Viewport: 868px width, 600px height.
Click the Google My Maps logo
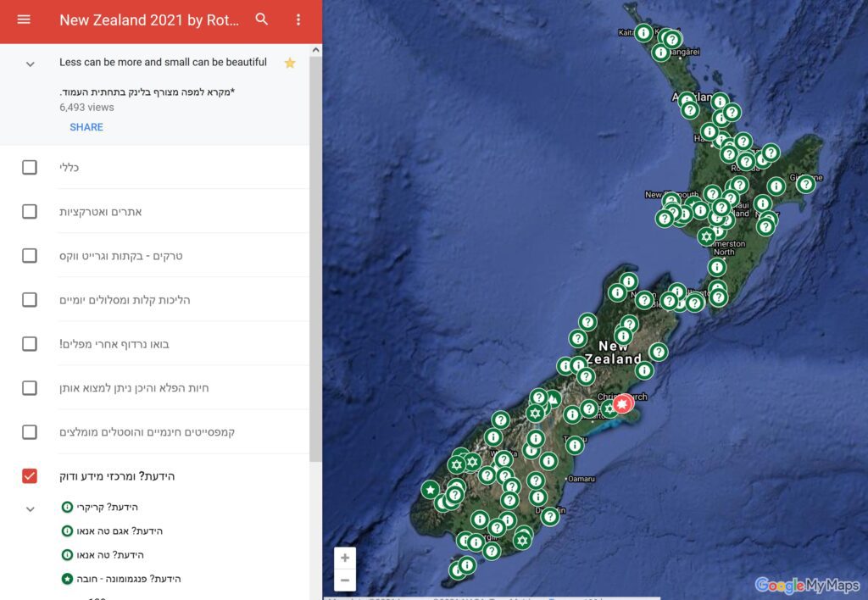pos(807,585)
